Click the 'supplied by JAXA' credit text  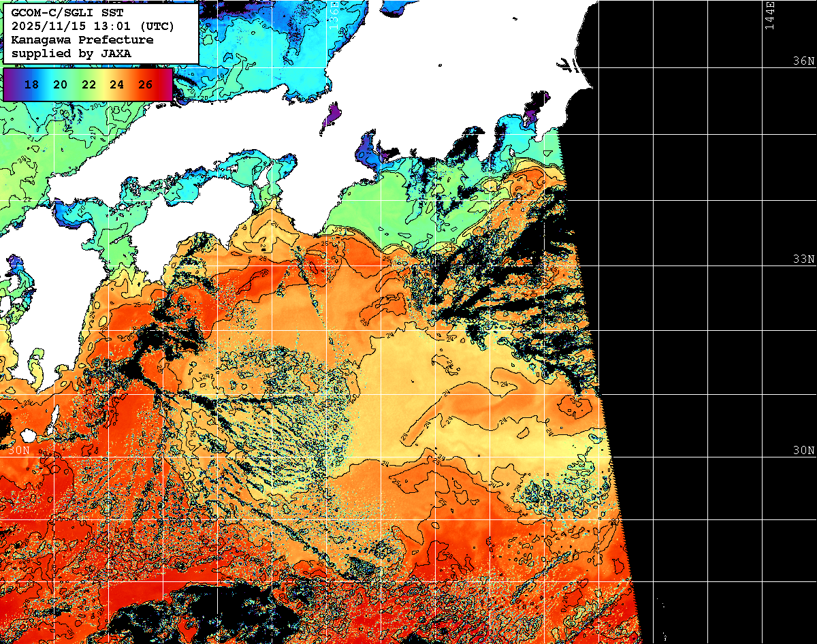71,53
